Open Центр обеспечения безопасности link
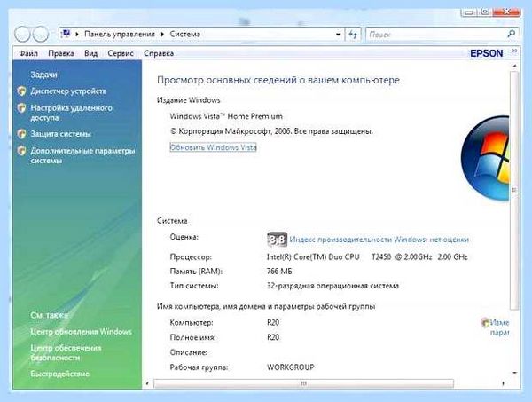 [x=66, y=352]
